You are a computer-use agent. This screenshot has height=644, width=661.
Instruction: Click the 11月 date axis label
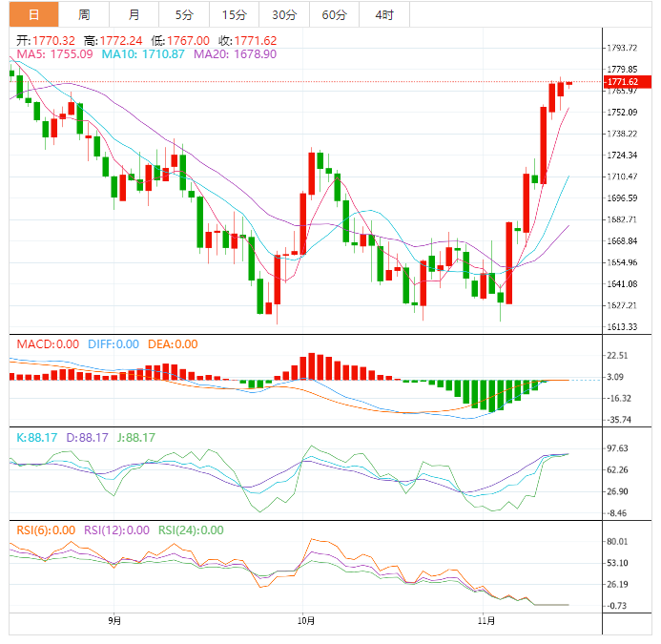[486, 621]
